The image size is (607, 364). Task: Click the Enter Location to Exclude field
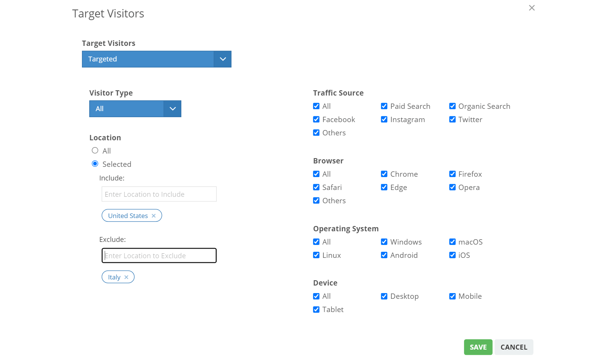point(159,256)
